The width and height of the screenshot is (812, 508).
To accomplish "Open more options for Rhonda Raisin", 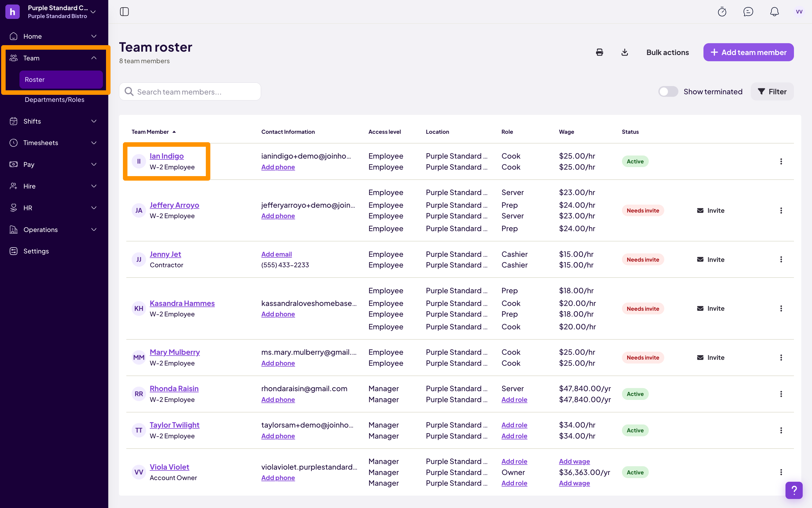I will click(781, 394).
